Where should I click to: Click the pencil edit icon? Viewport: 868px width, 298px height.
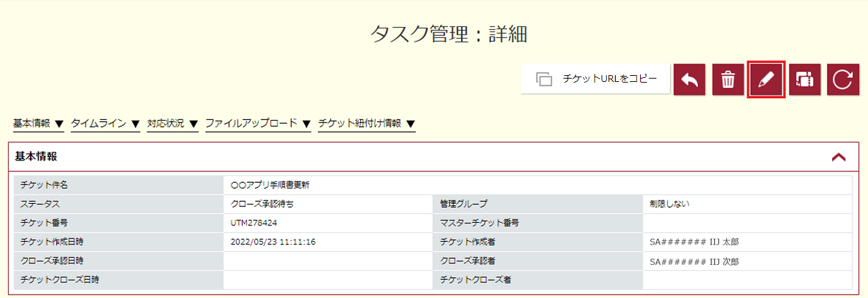click(766, 79)
